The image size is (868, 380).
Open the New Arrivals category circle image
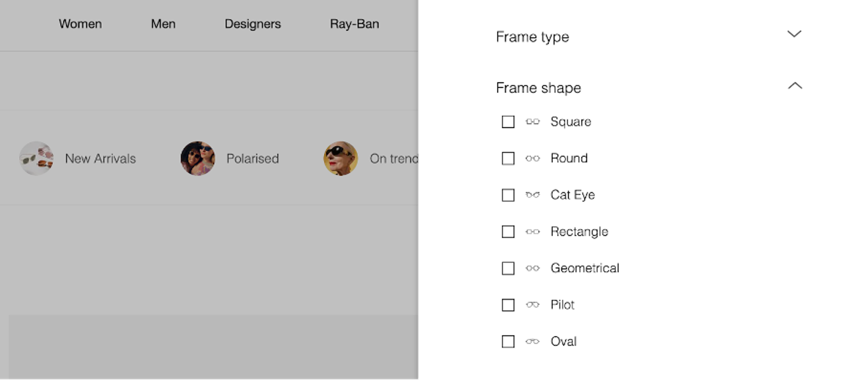click(x=36, y=159)
